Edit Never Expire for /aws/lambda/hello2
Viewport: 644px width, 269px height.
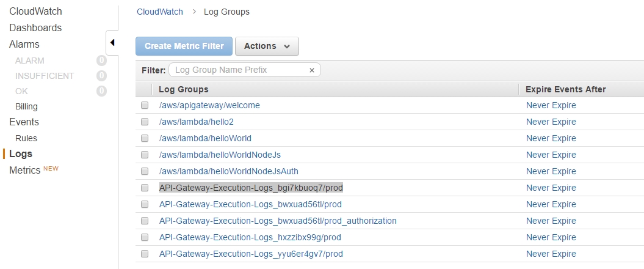tap(551, 122)
